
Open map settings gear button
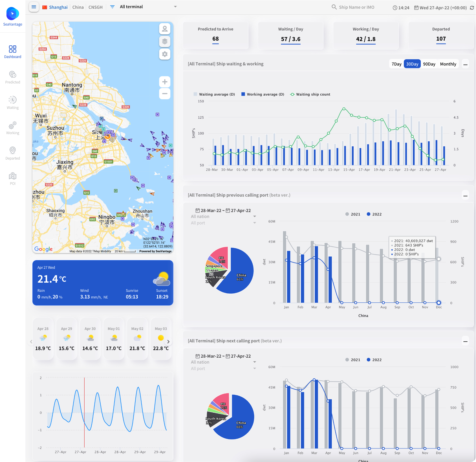(165, 54)
